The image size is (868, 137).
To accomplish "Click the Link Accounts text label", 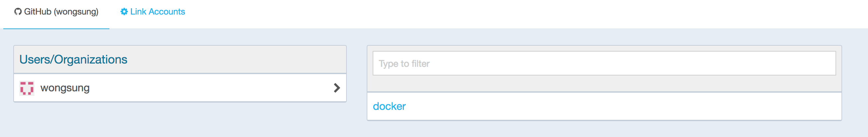I will pyautogui.click(x=158, y=12).
